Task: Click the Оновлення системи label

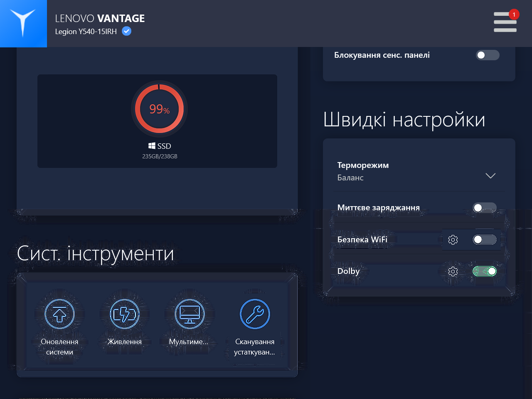Action: 59,347
